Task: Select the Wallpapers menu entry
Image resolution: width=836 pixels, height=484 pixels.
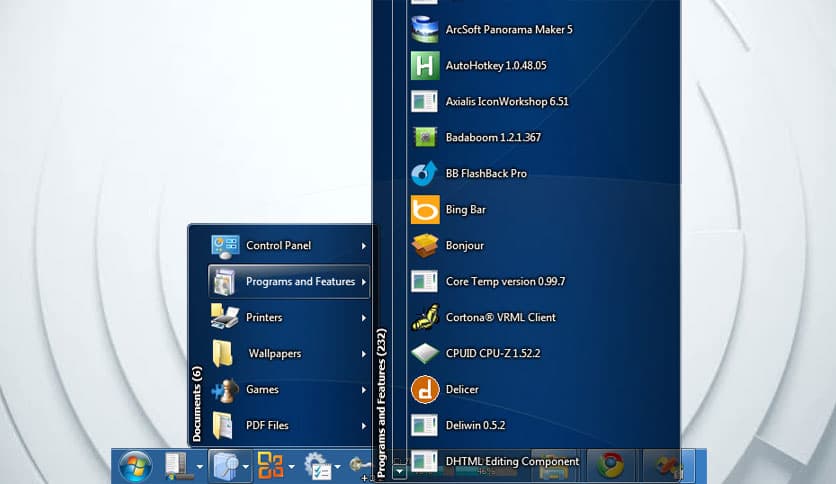Action: (288, 353)
